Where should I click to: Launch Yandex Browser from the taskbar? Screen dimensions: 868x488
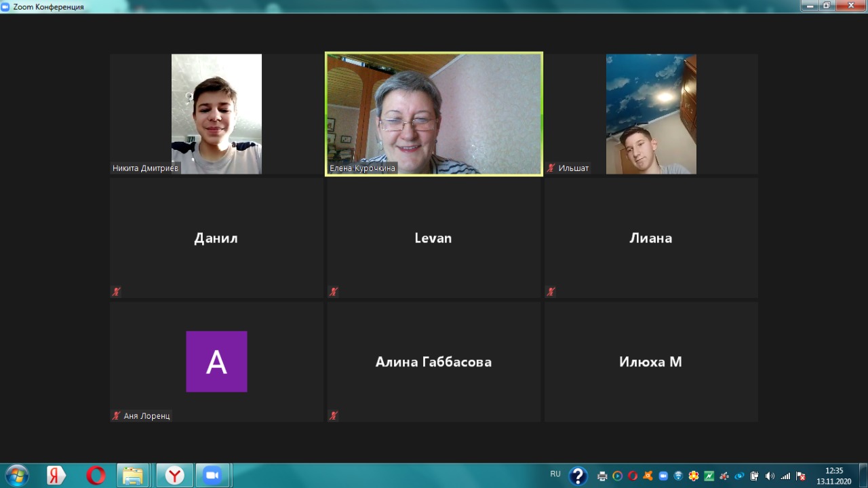point(175,475)
